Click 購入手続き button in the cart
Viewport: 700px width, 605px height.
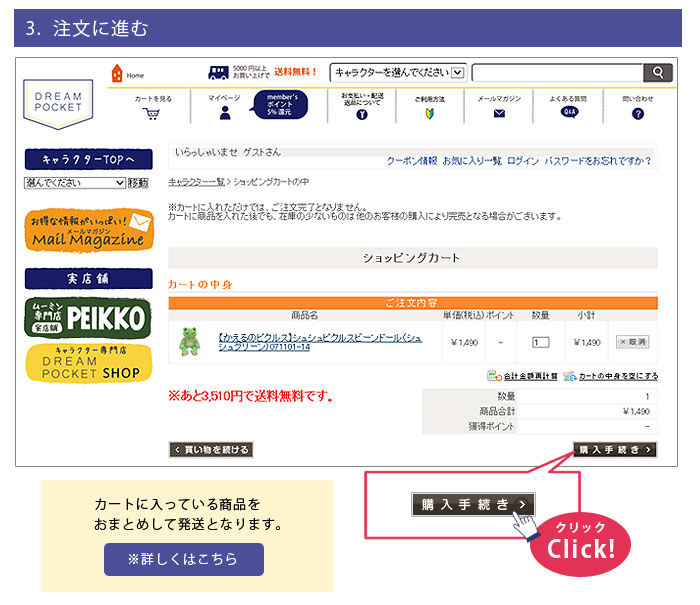click(x=614, y=450)
